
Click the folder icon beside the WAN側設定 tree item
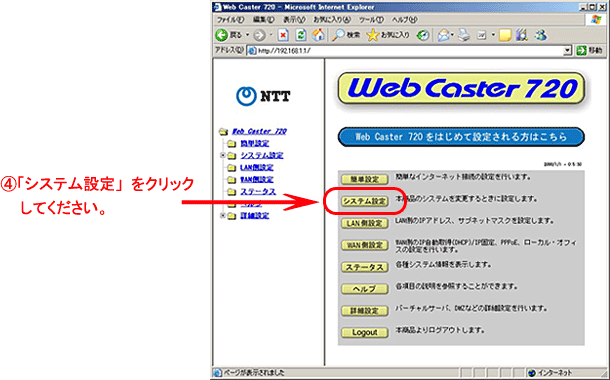click(231, 180)
